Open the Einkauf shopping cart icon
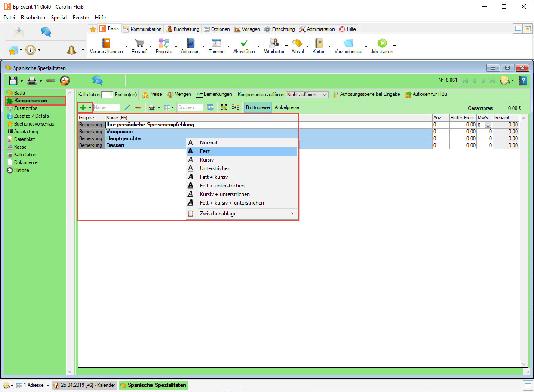This screenshot has width=534, height=392. (x=139, y=43)
